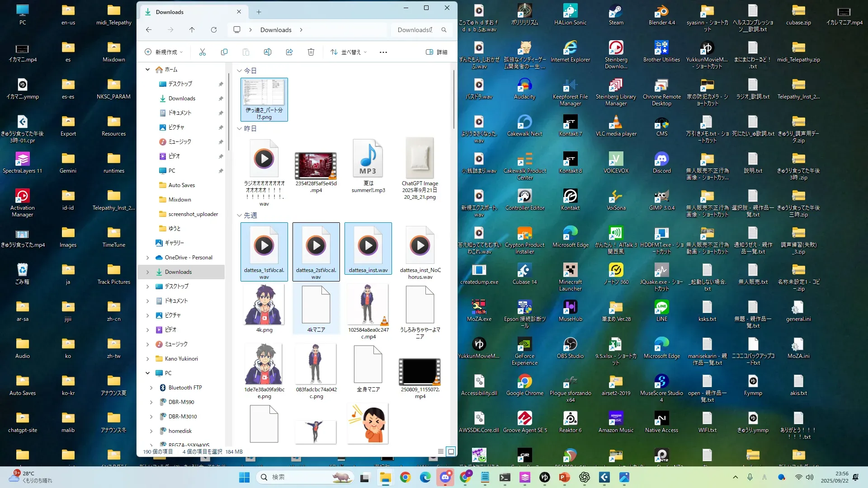Click the Share icon in Explorer toolbar
Screen dimensions: 868x488
point(289,52)
